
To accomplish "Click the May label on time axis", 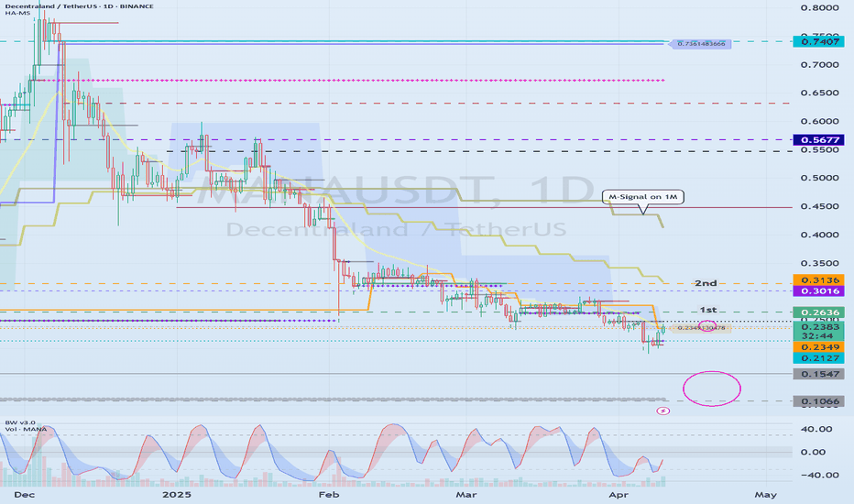I will (766, 495).
